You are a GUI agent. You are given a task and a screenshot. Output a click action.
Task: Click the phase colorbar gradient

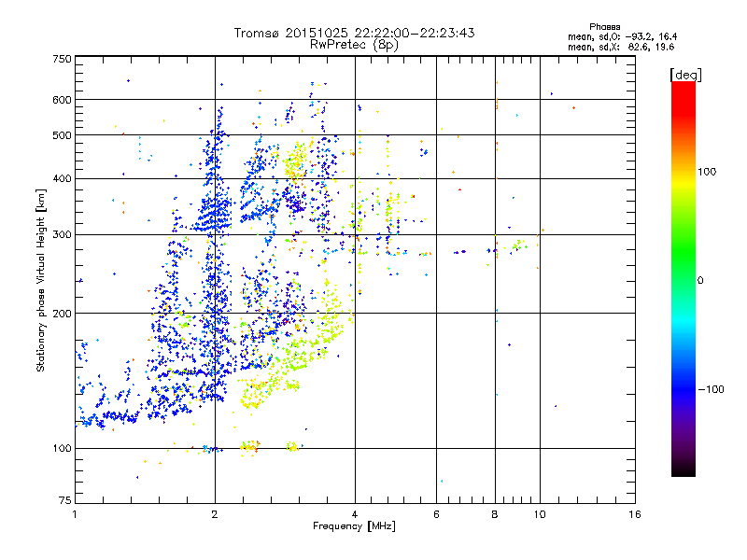[x=684, y=279]
